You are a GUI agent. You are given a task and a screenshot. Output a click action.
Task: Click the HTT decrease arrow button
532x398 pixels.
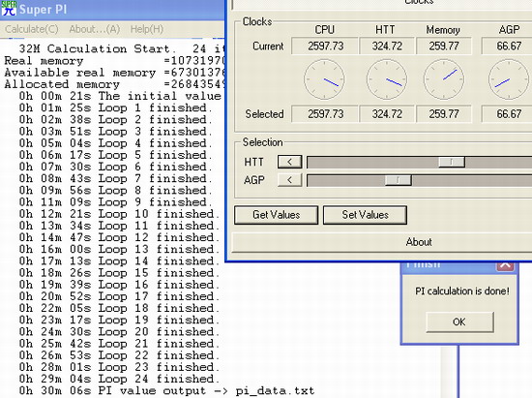pyautogui.click(x=290, y=162)
